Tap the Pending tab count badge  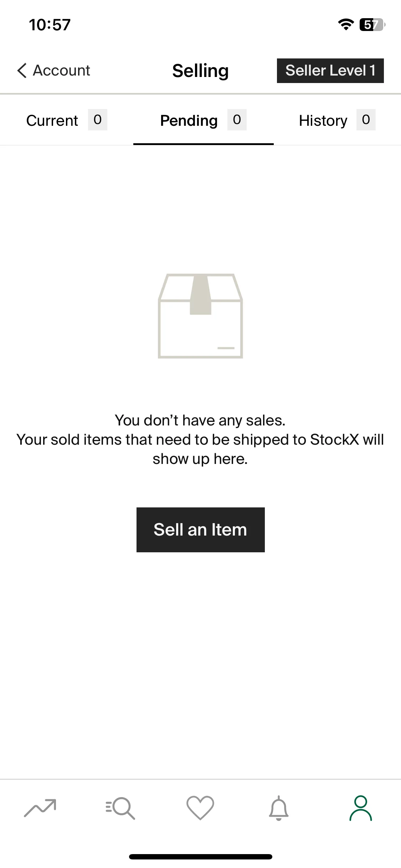click(x=237, y=120)
